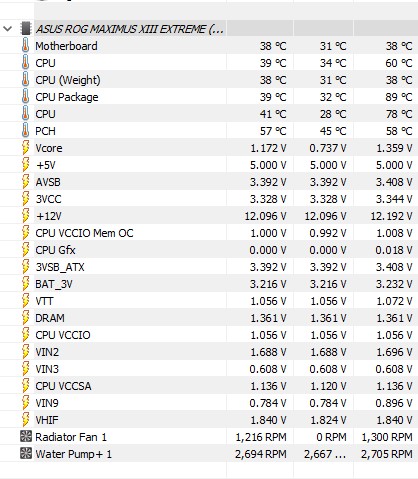418x479 pixels.
Task: Select the PCH sensor label
Action: (x=45, y=131)
